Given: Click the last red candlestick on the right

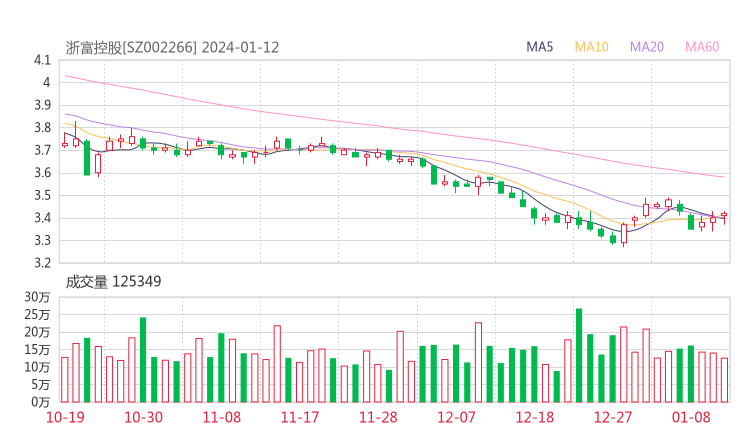Looking at the screenshot, I should click(724, 216).
